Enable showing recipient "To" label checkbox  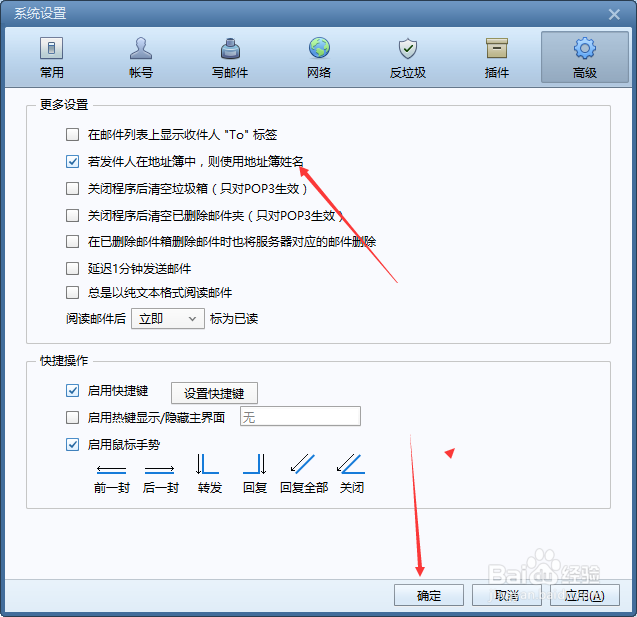tap(72, 134)
